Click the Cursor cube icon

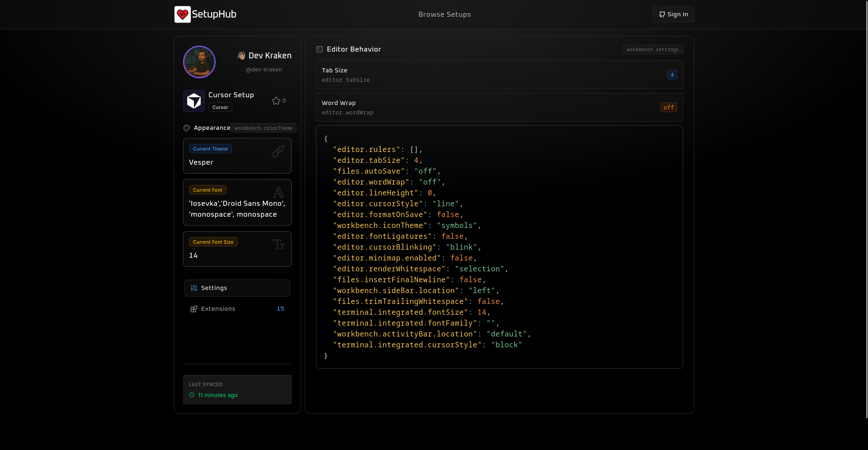coord(194,101)
